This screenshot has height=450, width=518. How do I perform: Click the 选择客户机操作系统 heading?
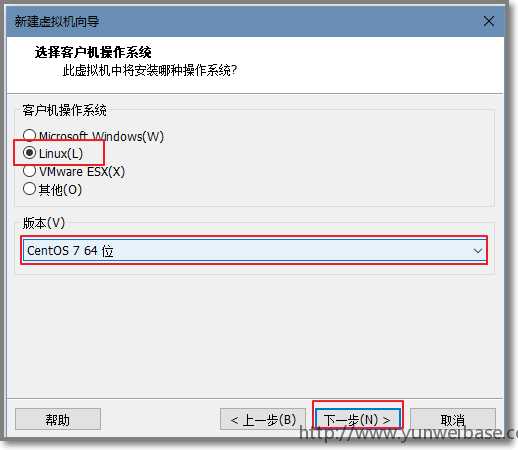(x=93, y=52)
